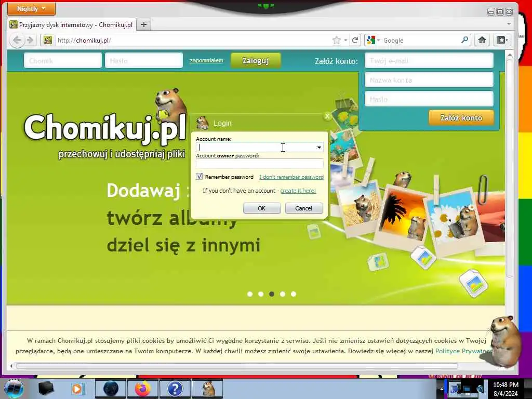Focus the Account owner password field
This screenshot has height=399, width=532.
[260, 164]
